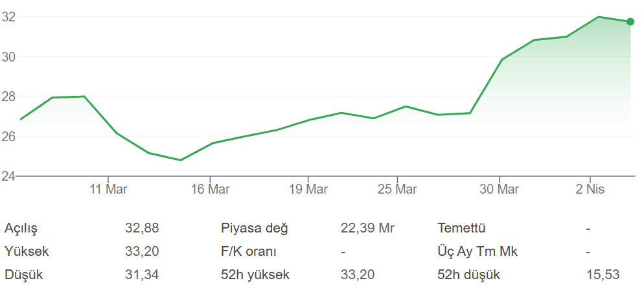
Task: Select the 52-week low value 15,53
Action: coord(603,275)
